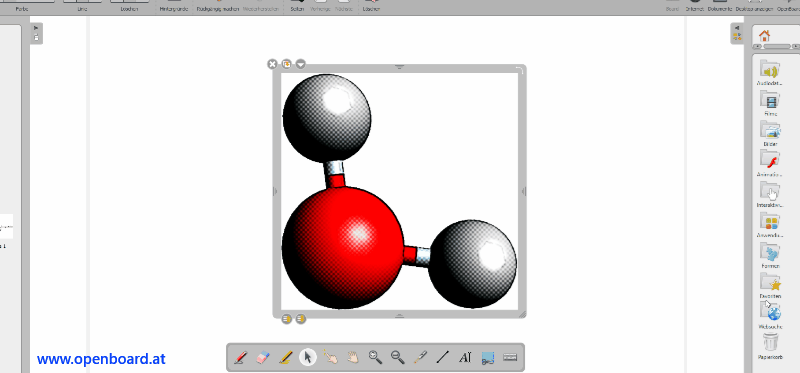Image resolution: width=800 pixels, height=373 pixels.
Task: Select the Zoom out magnifier
Action: point(397,357)
